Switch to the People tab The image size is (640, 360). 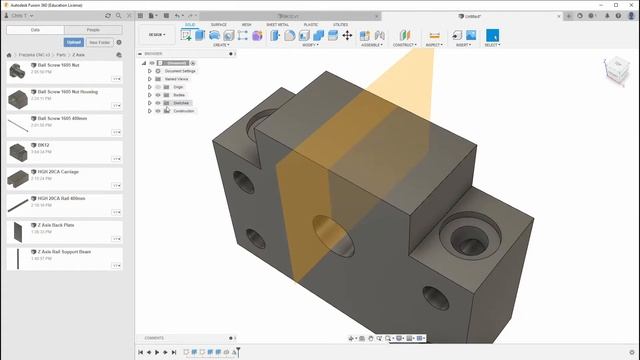coord(93,30)
